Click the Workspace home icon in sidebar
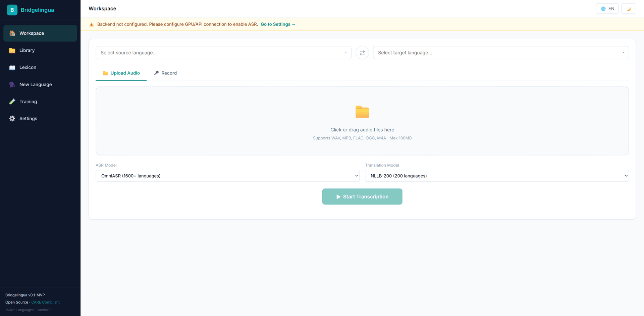644x316 pixels. pos(12,33)
